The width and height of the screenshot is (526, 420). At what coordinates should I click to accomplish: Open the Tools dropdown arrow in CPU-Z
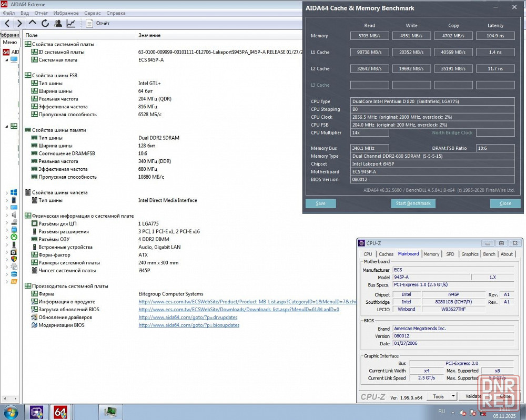coord(453,396)
